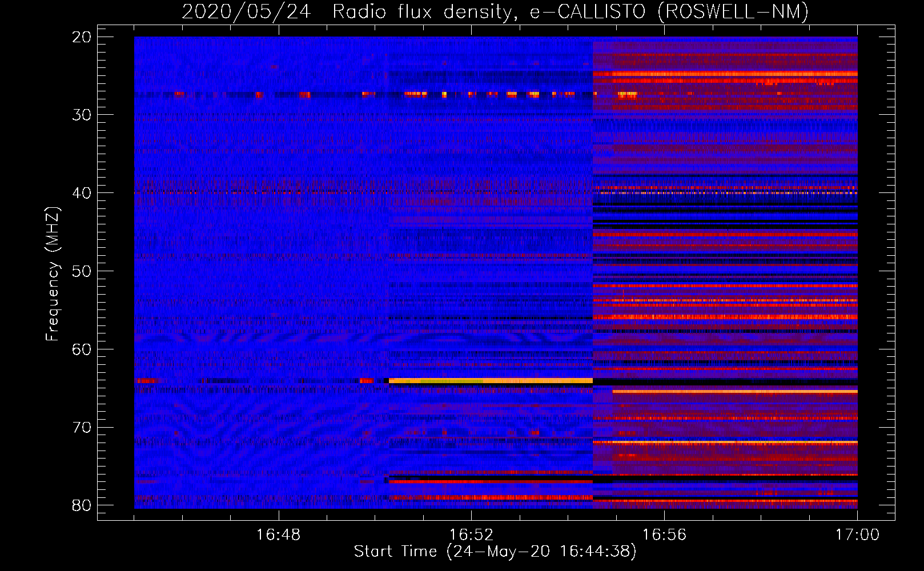
Task: Select the 40 MHz frequency tick label
Action: pyautogui.click(x=82, y=193)
